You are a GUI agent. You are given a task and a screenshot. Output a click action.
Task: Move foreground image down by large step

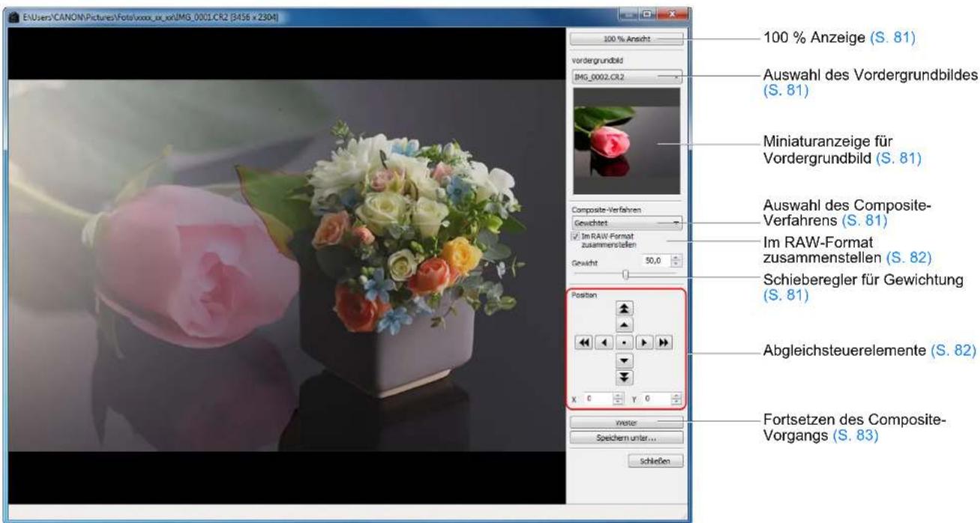pos(625,378)
